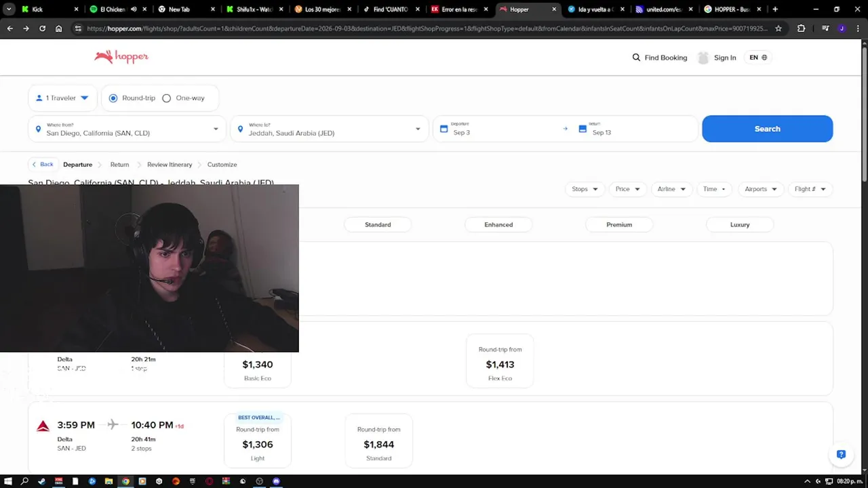The image size is (868, 488).
Task: Open the tab search chevron at top left
Action: (9, 9)
